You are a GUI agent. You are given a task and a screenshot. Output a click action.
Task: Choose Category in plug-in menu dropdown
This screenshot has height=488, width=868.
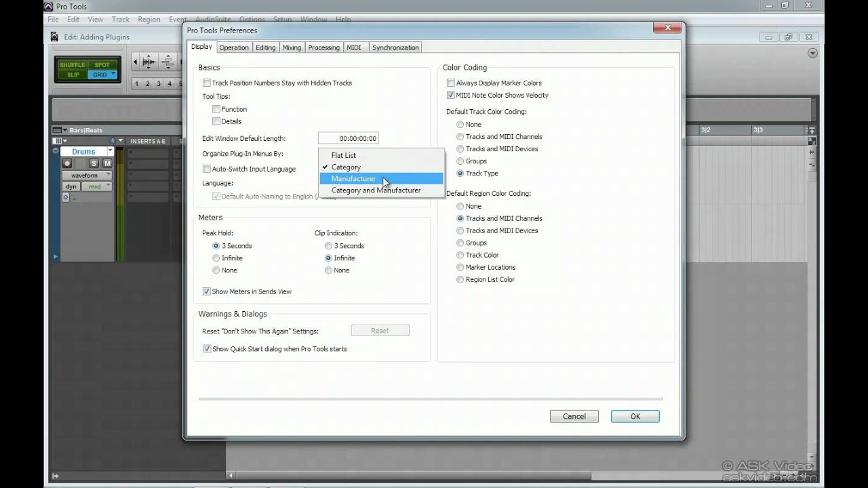(381, 167)
